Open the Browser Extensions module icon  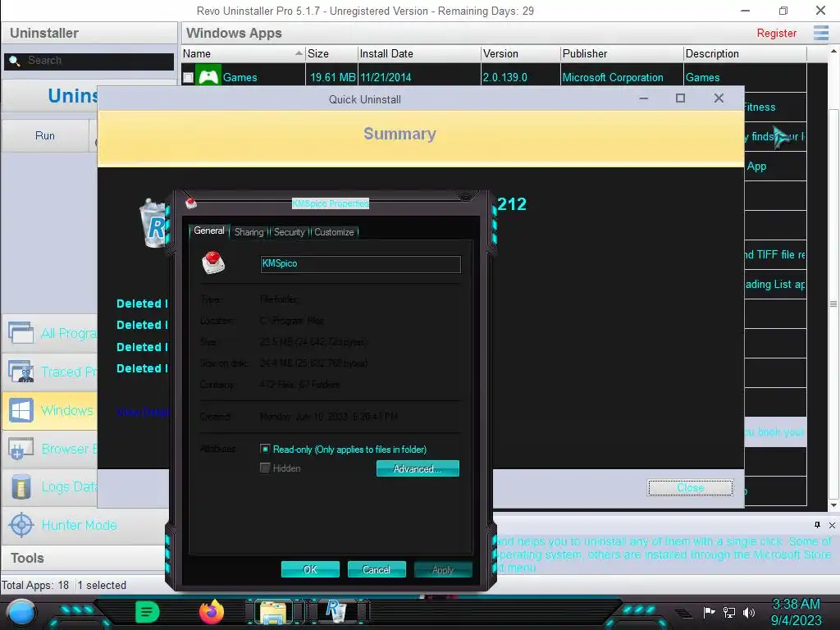pyautogui.click(x=21, y=449)
